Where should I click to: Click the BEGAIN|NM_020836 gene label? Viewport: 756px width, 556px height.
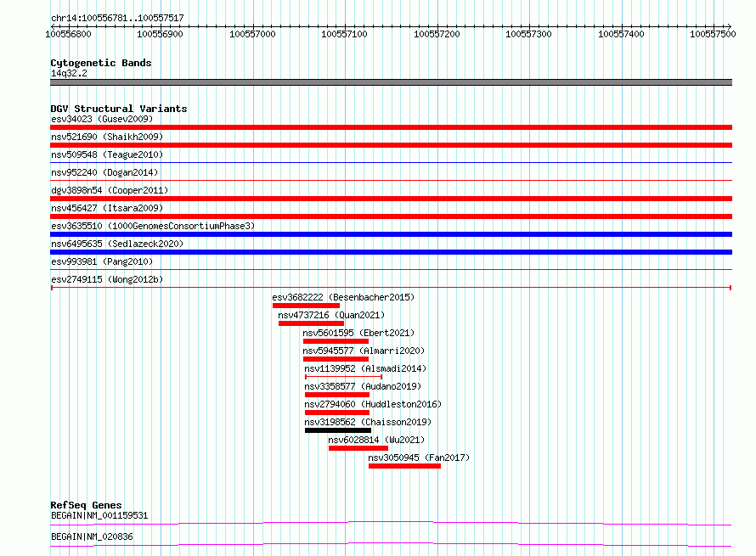point(92,536)
